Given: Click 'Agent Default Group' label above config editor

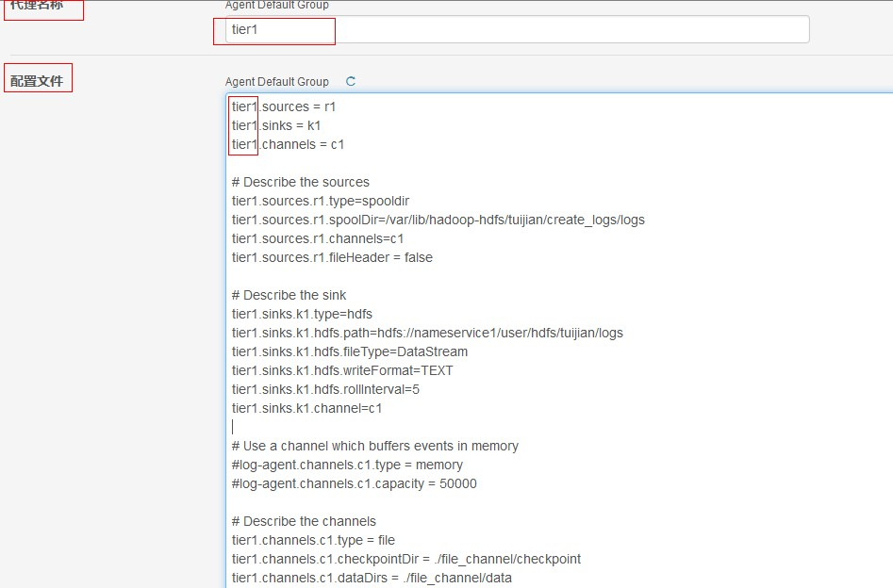Looking at the screenshot, I should point(277,81).
